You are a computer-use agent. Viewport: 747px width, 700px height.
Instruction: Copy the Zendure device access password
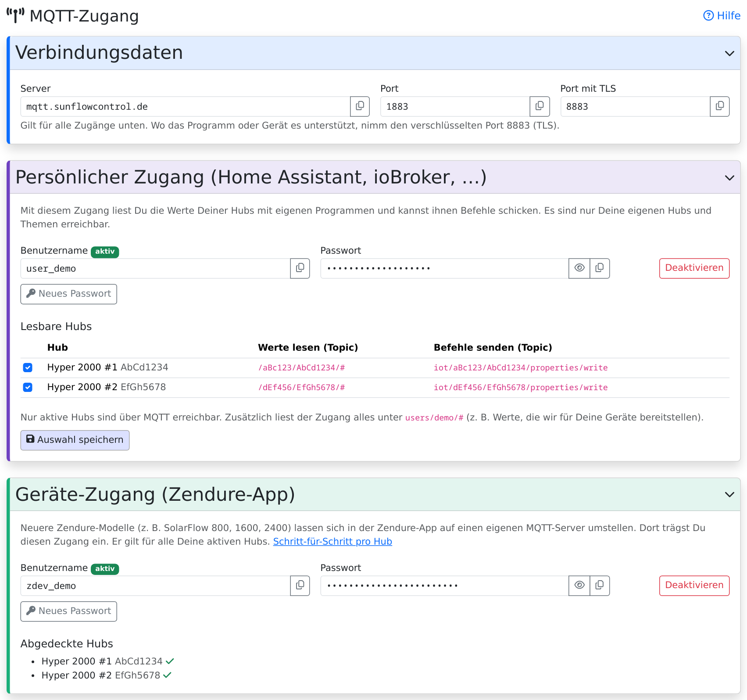600,585
